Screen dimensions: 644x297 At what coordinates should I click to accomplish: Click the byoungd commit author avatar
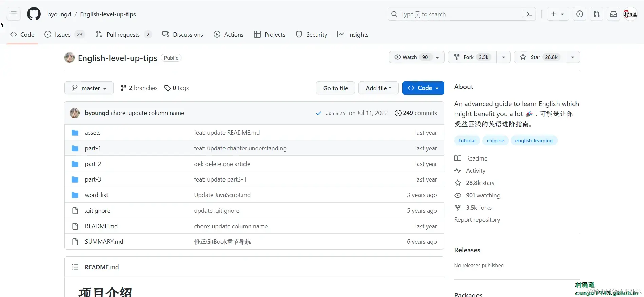point(75,113)
